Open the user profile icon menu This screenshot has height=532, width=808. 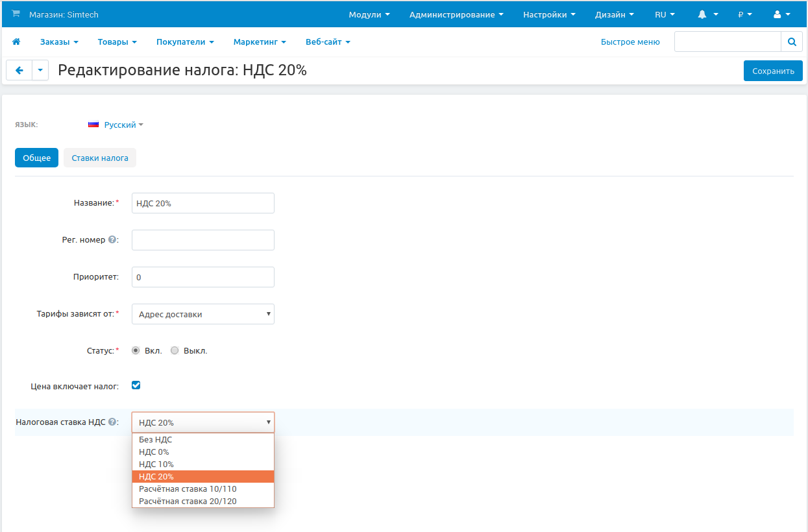click(781, 14)
